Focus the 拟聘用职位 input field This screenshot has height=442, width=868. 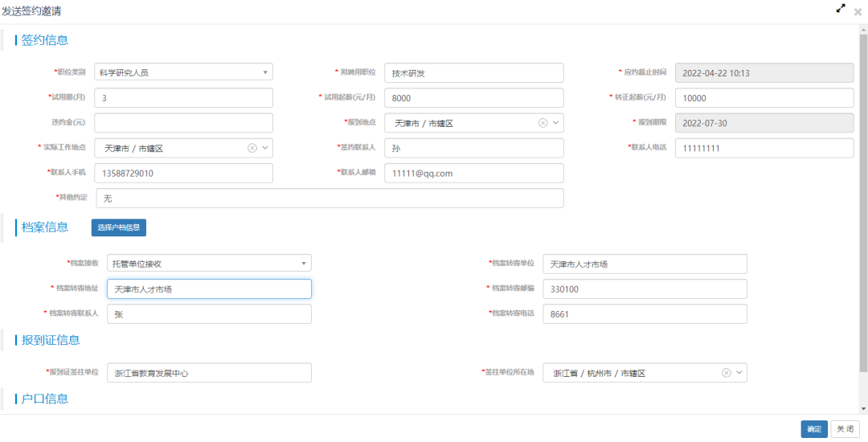click(x=473, y=72)
